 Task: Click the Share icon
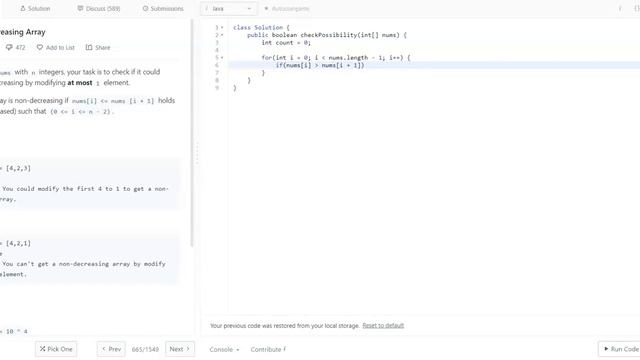89,47
